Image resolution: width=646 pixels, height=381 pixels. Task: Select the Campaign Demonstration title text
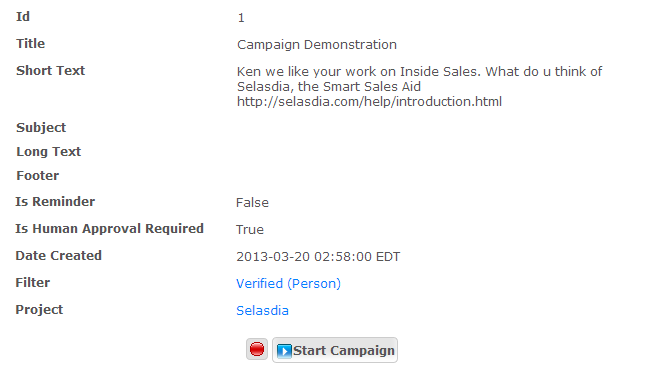pos(316,44)
